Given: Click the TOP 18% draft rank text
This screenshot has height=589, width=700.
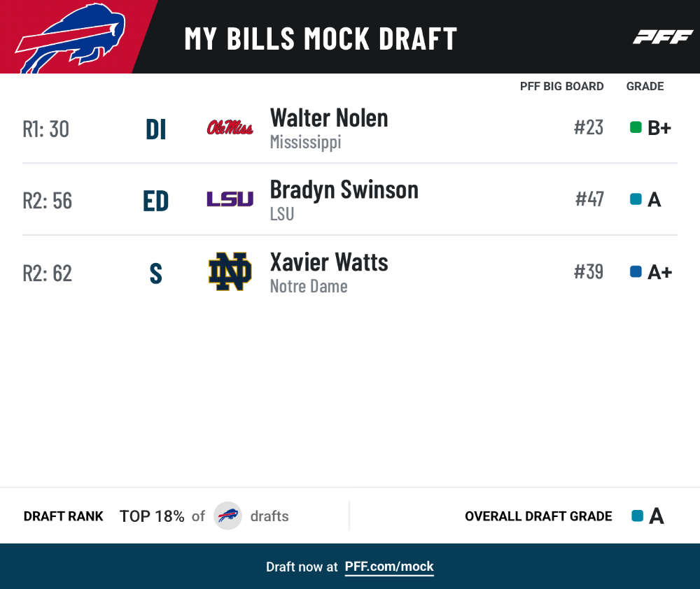Looking at the screenshot, I should click(x=152, y=516).
